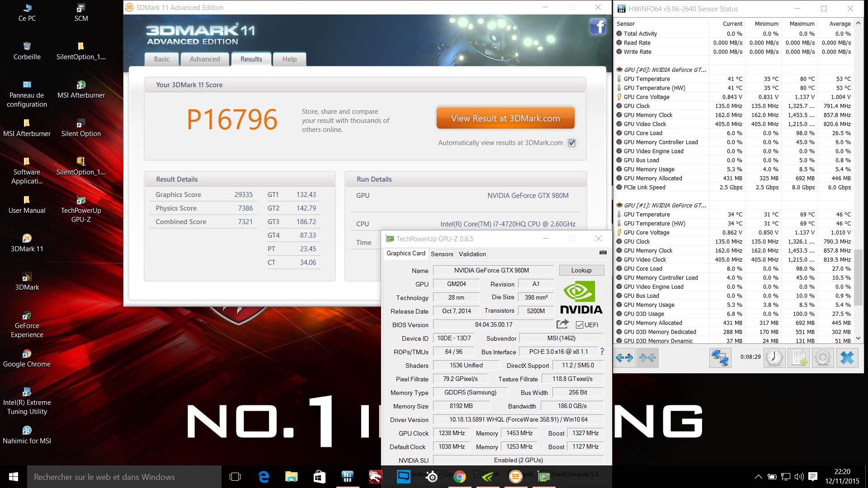
Task: Click Task View button on taskbar
Action: pyautogui.click(x=235, y=477)
